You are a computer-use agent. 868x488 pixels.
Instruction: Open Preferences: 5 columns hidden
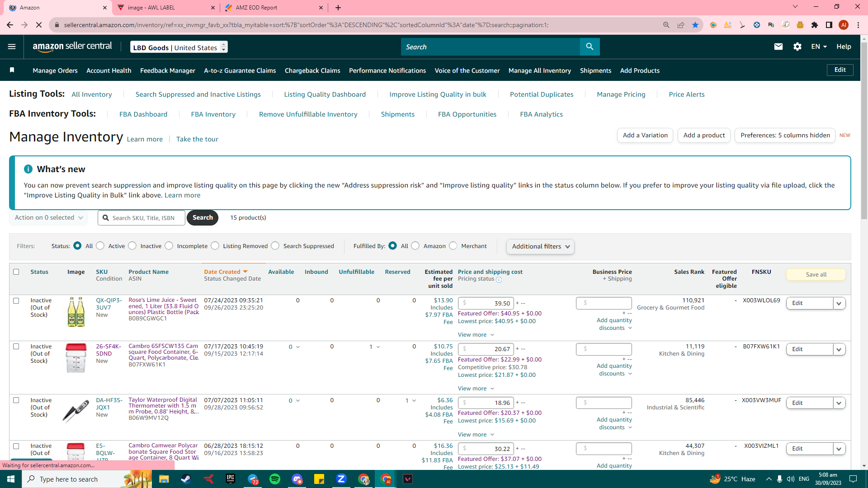(785, 135)
